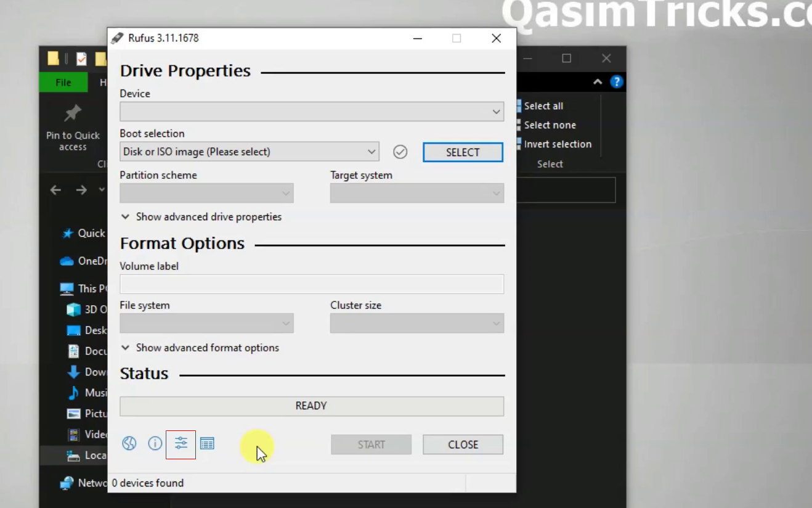Expand Show advanced format options
Screen dimensions: 812x508
pos(200,348)
